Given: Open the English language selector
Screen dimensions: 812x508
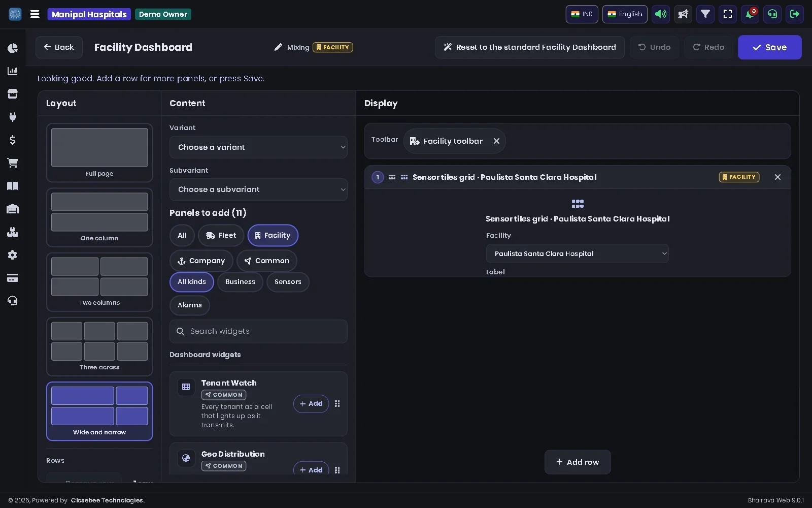Looking at the screenshot, I should pyautogui.click(x=625, y=14).
